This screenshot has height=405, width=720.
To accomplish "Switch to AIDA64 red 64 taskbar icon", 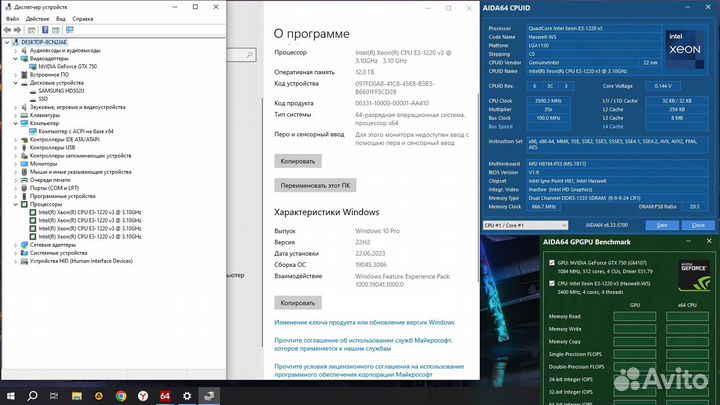I will (x=165, y=395).
